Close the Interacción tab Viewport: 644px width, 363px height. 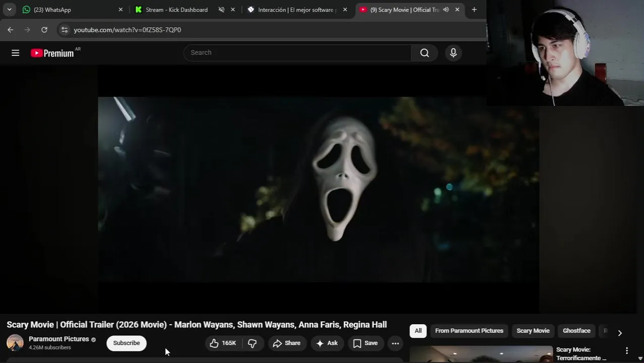[x=345, y=10]
